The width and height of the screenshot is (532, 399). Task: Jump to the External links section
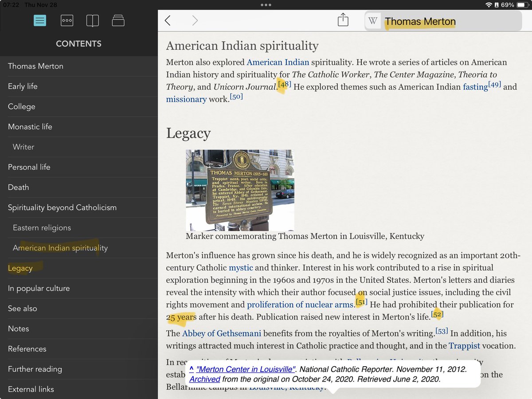click(x=79, y=389)
